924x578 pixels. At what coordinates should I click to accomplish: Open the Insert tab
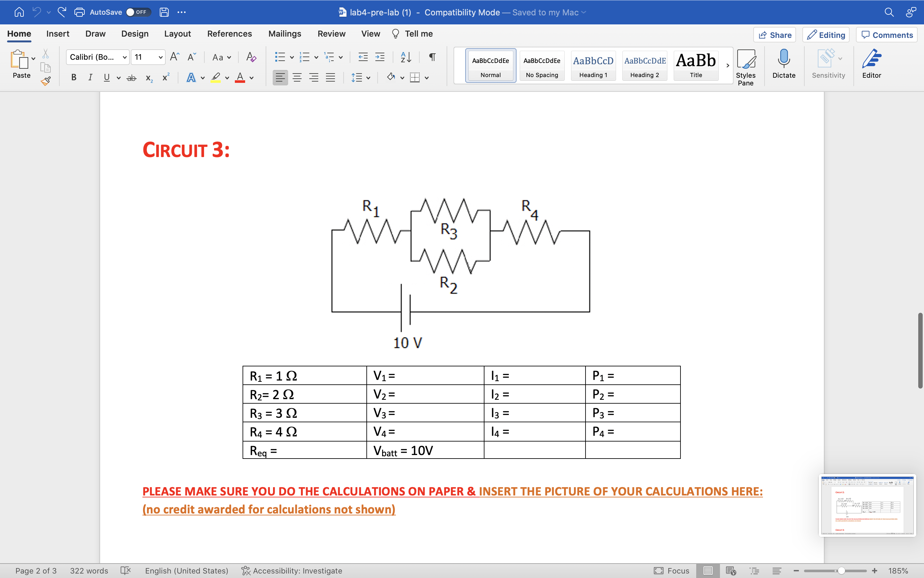(58, 34)
